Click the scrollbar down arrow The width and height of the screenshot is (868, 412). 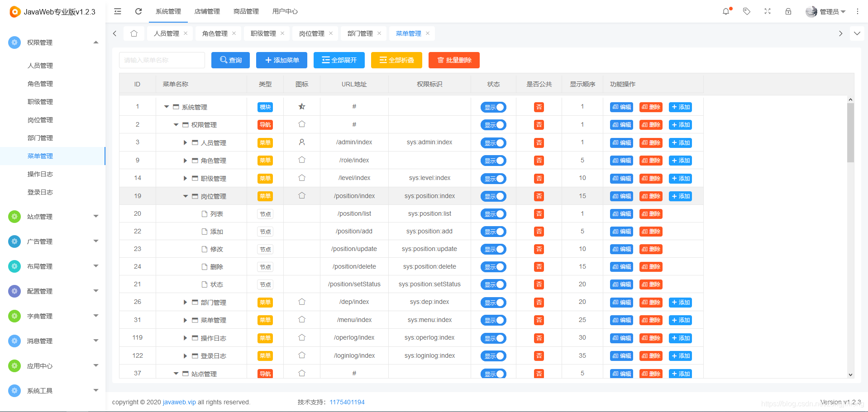pos(850,374)
